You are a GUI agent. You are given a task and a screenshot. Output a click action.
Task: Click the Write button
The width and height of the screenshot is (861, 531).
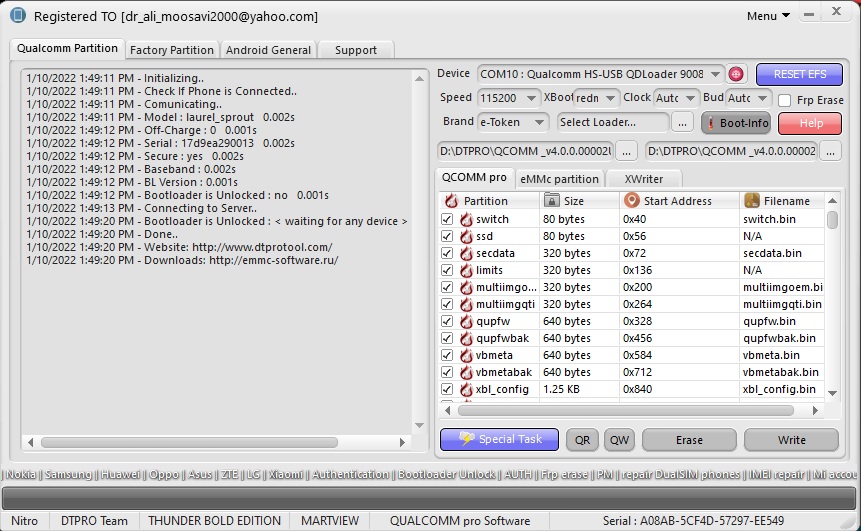point(791,440)
